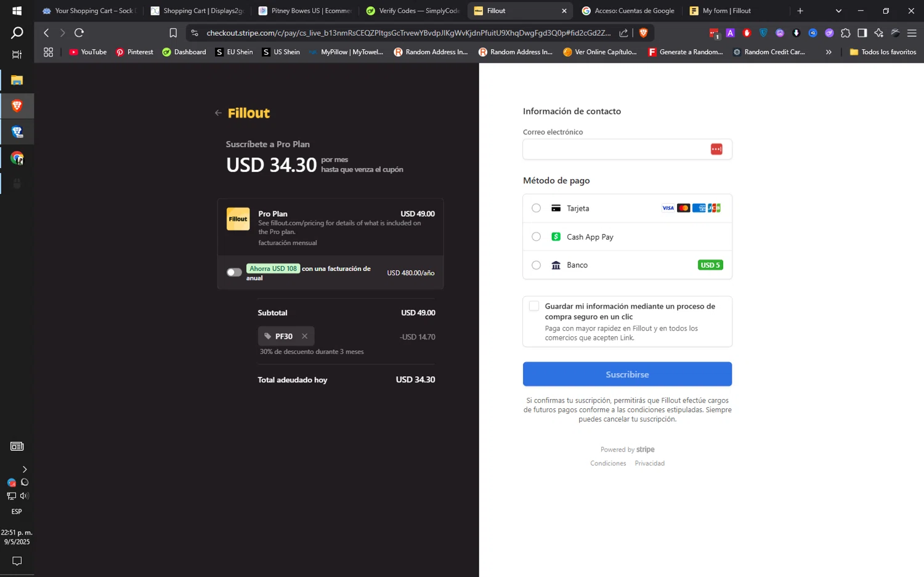Image resolution: width=924 pixels, height=577 pixels.
Task: Click the Suscribirse button
Action: click(627, 374)
